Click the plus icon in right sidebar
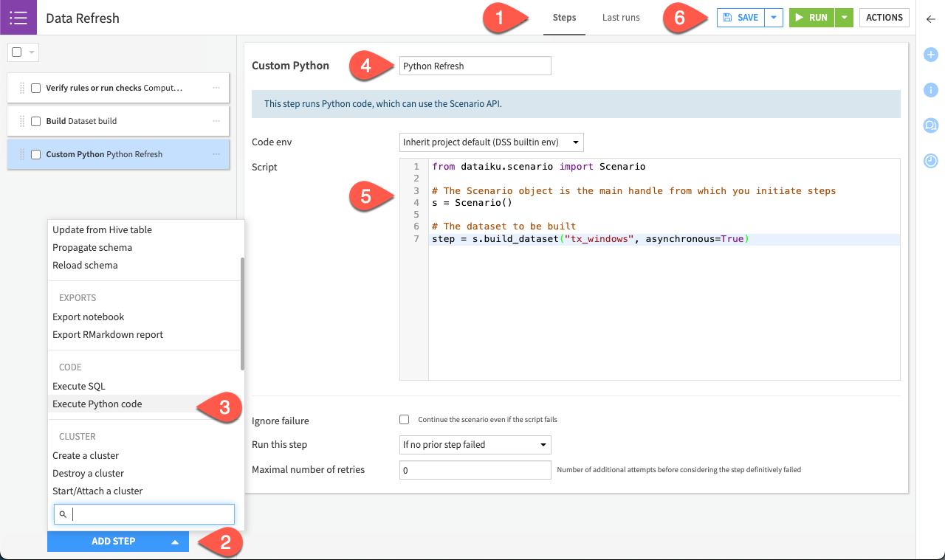Image resolution: width=945 pixels, height=560 pixels. pos(931,55)
